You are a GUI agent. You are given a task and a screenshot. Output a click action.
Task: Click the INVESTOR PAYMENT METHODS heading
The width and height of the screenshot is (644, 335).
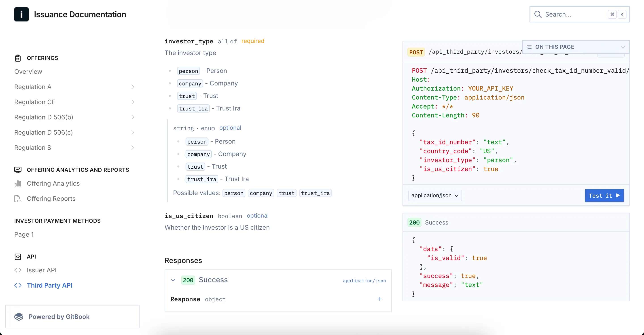tap(57, 221)
